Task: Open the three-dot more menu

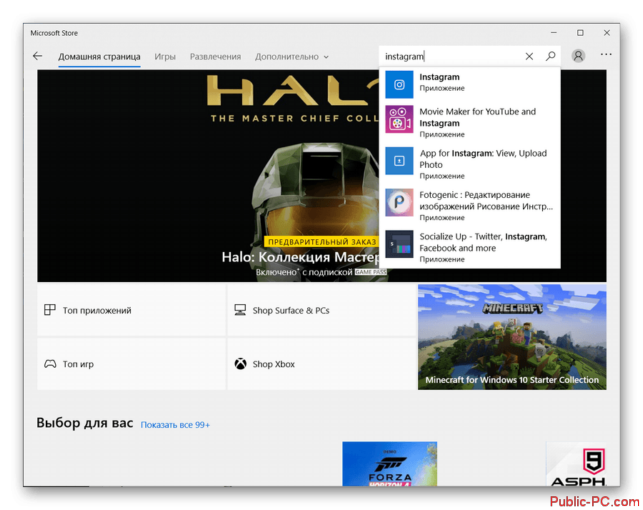Action: coord(606,55)
